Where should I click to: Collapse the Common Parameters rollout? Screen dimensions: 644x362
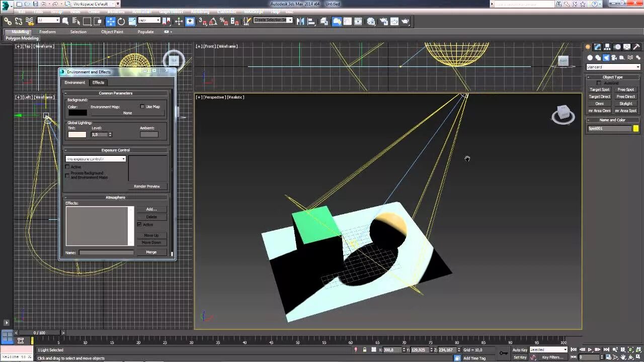coord(116,93)
